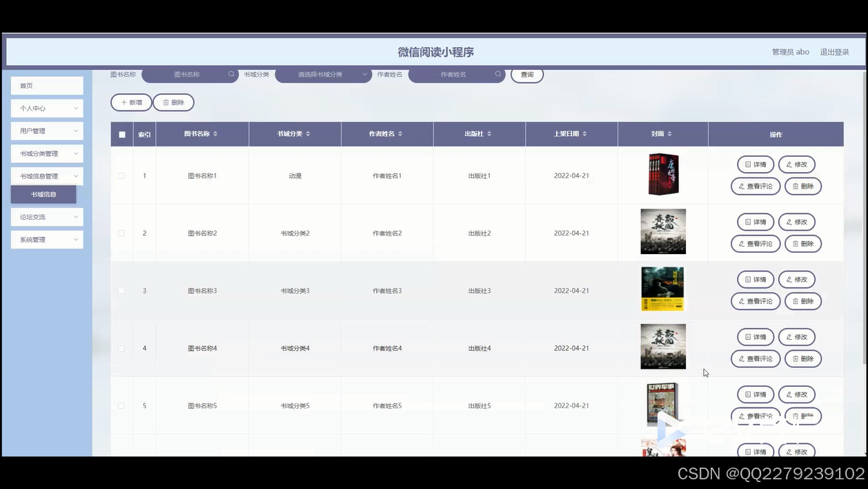Click the 退出登录 logout link
Image resolution: width=868 pixels, height=489 pixels.
(835, 51)
